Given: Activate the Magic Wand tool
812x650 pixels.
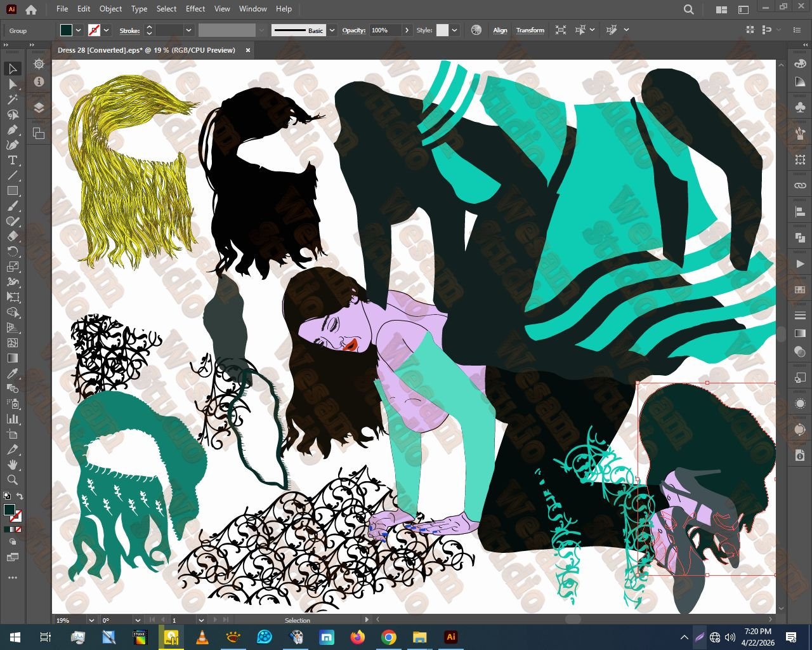Looking at the screenshot, I should pos(13,99).
